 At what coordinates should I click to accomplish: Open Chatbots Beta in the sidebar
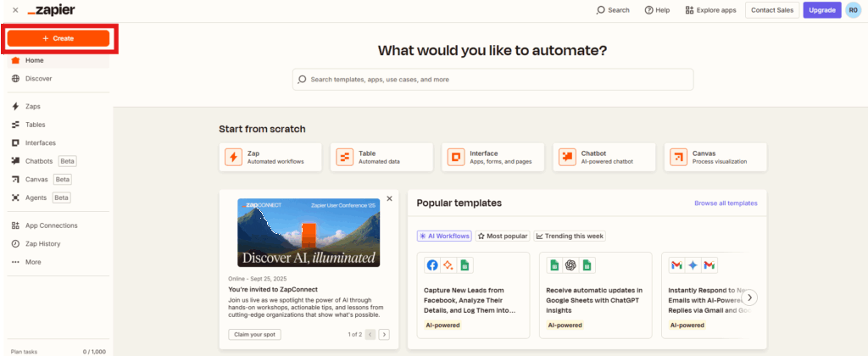tap(58, 161)
